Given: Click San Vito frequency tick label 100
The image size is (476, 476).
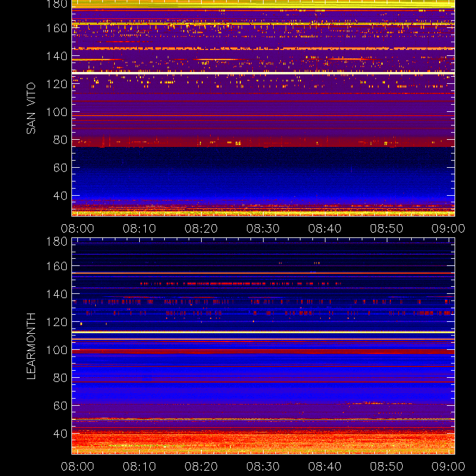Looking at the screenshot, I should pyautogui.click(x=57, y=112).
